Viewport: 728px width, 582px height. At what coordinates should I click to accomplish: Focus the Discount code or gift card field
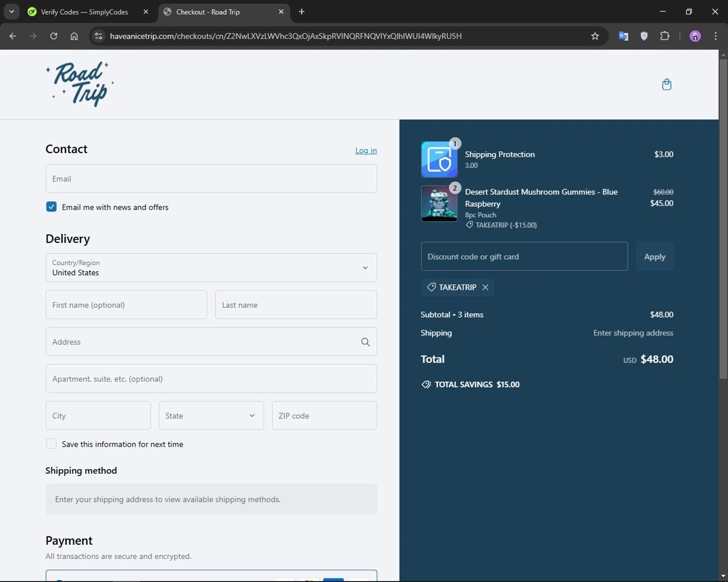(524, 257)
